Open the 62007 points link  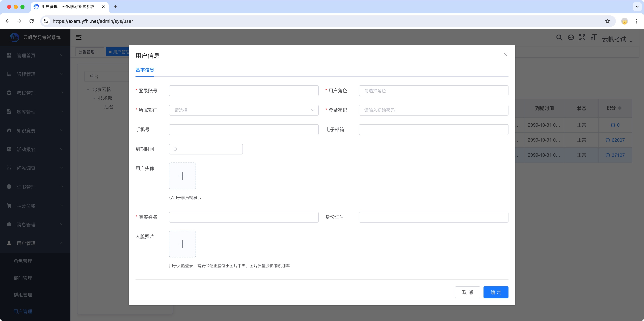615,140
